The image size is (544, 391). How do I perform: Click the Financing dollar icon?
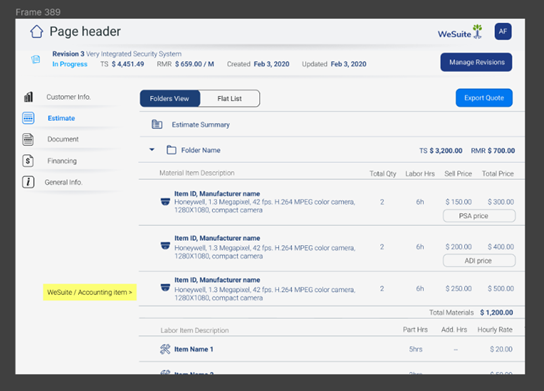pos(28,161)
